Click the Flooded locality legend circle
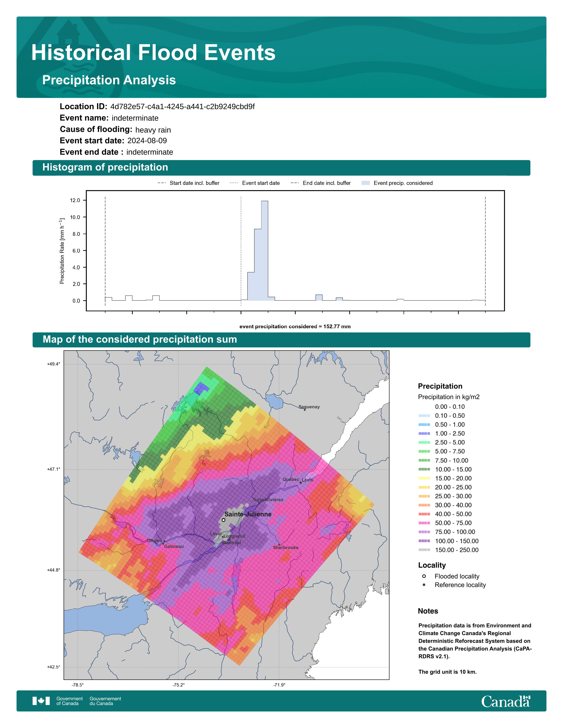563x728 pixels. coord(424,576)
